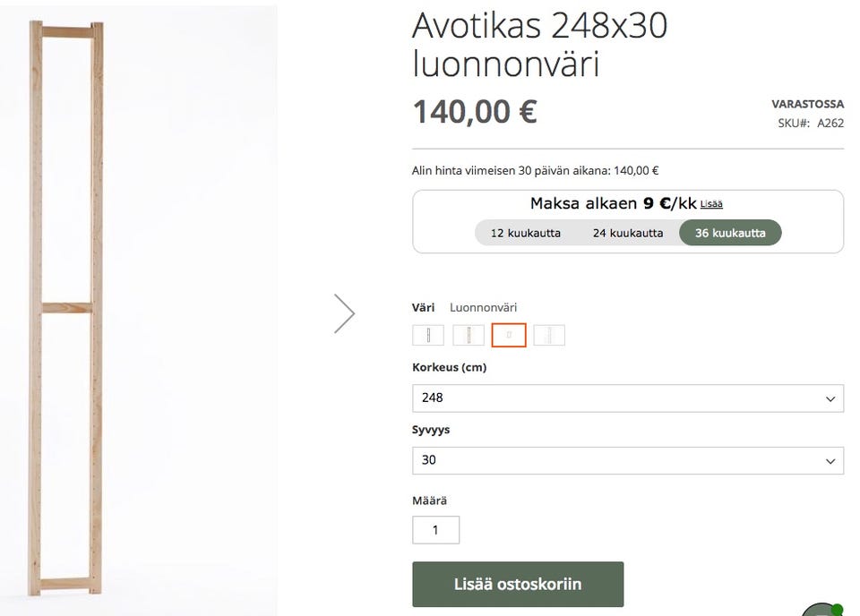Click the wooden shelf frame product image
Viewport: 860px width, 616px height.
(67, 309)
